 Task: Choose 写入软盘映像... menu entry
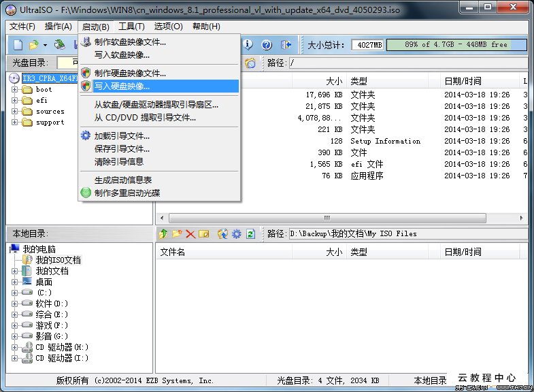[x=159, y=55]
